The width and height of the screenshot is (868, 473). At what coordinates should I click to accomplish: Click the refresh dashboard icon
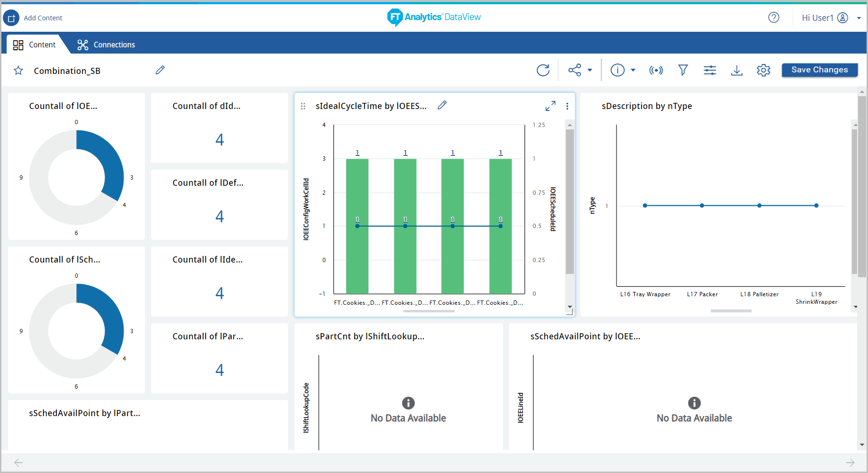[543, 70]
